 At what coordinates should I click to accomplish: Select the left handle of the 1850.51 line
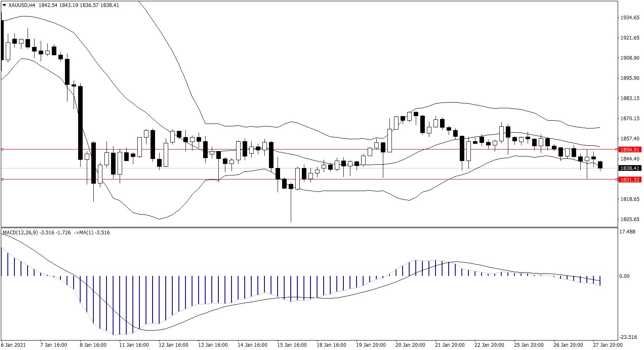point(2,149)
